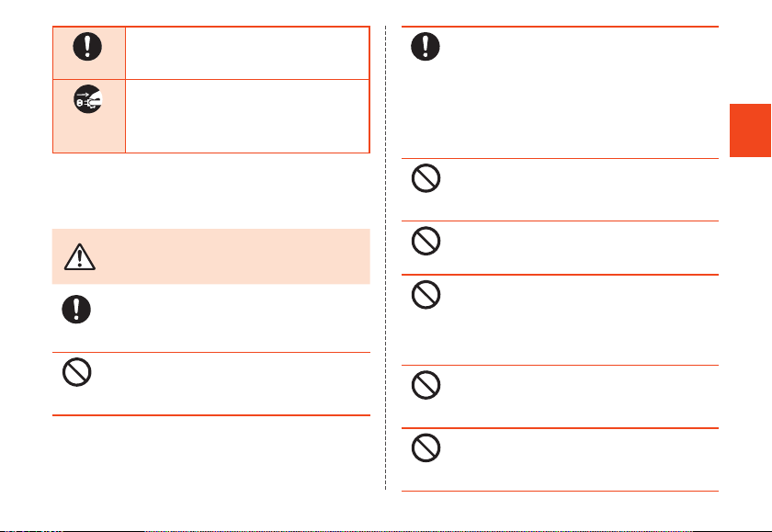Click the thick red rule ending the left column
Image resolution: width=772 pixels, height=532 pixels.
click(x=211, y=415)
